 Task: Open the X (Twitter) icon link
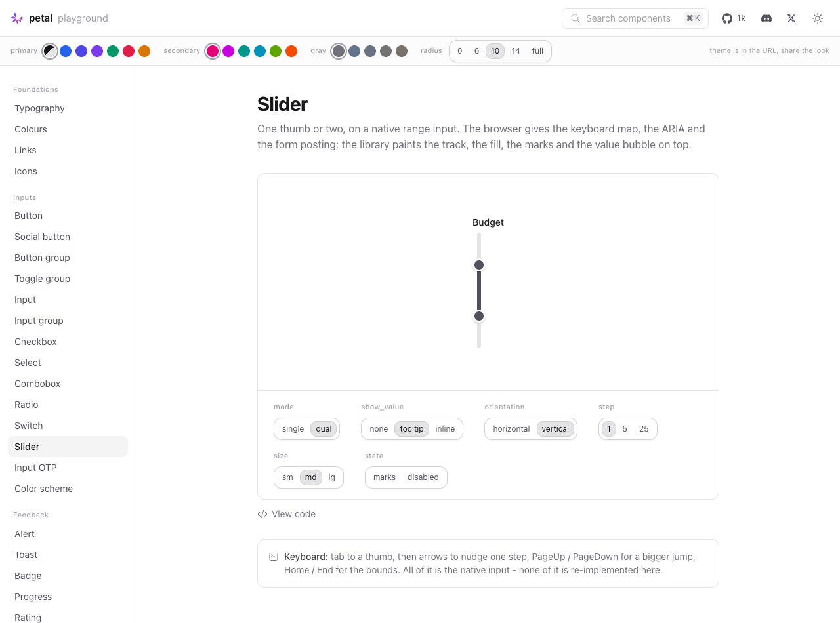(x=791, y=18)
